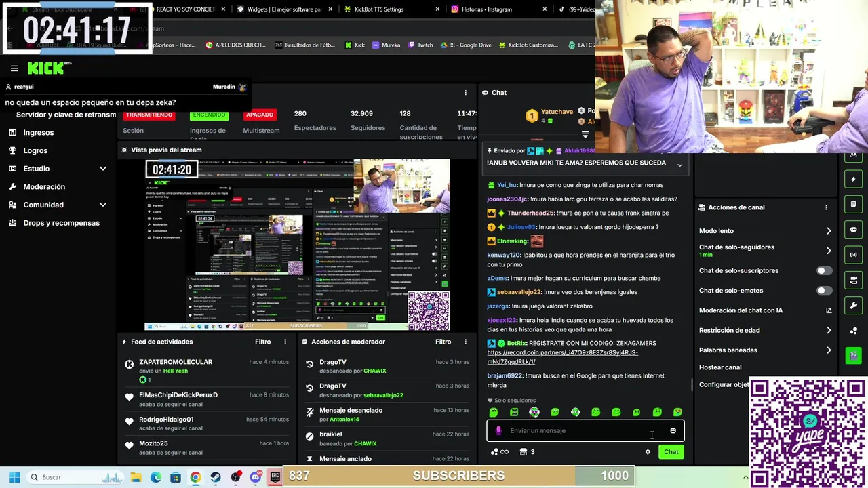The image size is (868, 488).
Task: Open the emoji picker in chat input
Action: (673, 431)
